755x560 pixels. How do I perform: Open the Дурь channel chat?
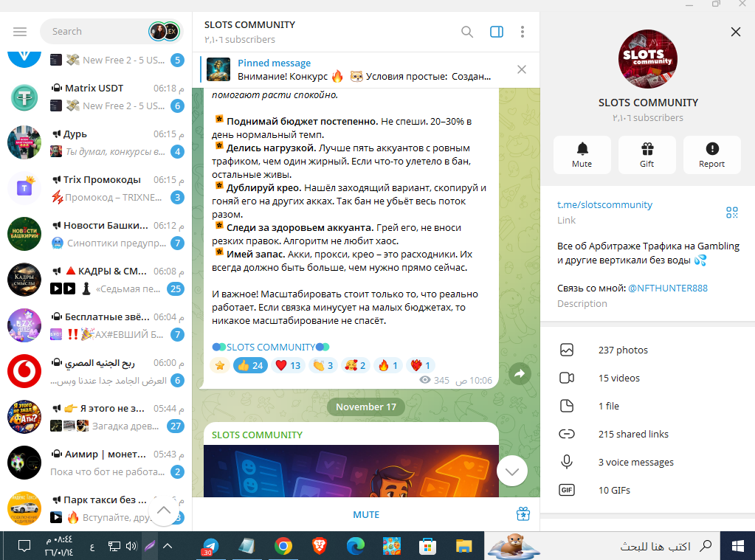point(96,142)
